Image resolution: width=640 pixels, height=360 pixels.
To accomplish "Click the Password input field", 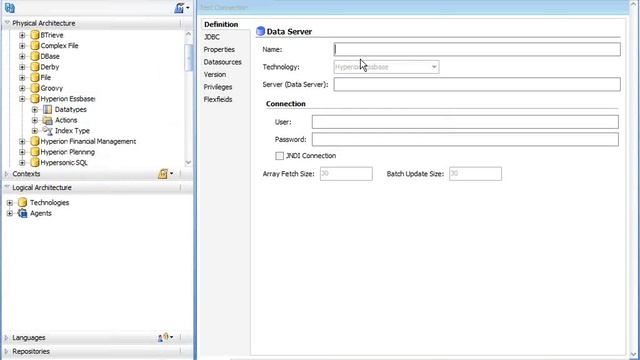I will coord(465,140).
